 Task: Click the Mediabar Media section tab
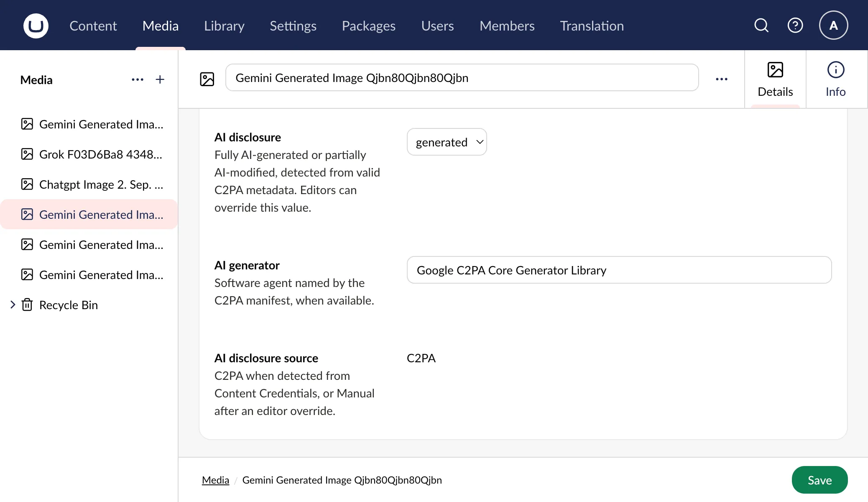click(x=160, y=26)
